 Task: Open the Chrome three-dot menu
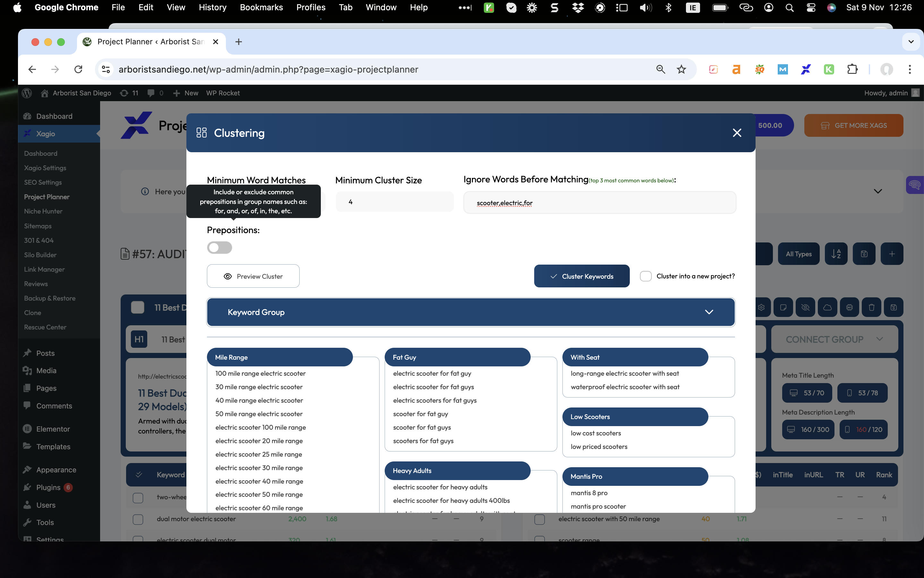pos(910,69)
